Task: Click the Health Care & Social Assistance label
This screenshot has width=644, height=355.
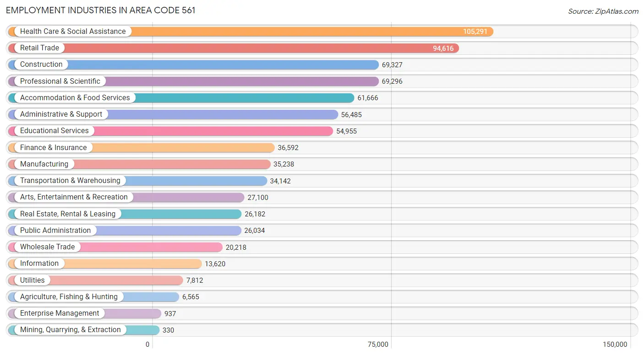Action: 73,31
